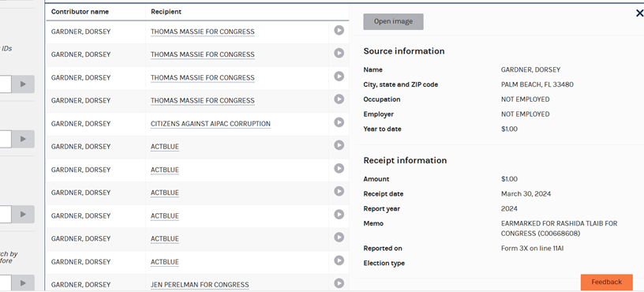Screen dimensions: 644x292
Task: Click the Source information heading
Action: pyautogui.click(x=404, y=51)
